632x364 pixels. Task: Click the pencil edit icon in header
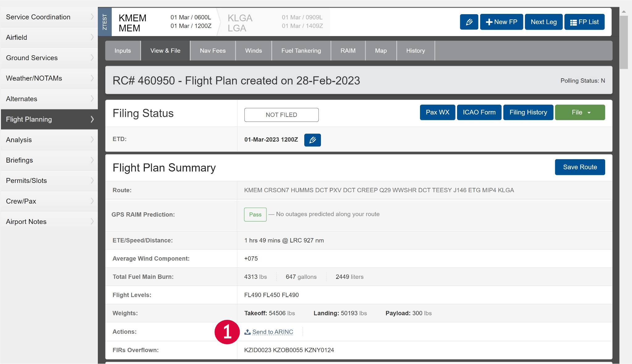(469, 22)
